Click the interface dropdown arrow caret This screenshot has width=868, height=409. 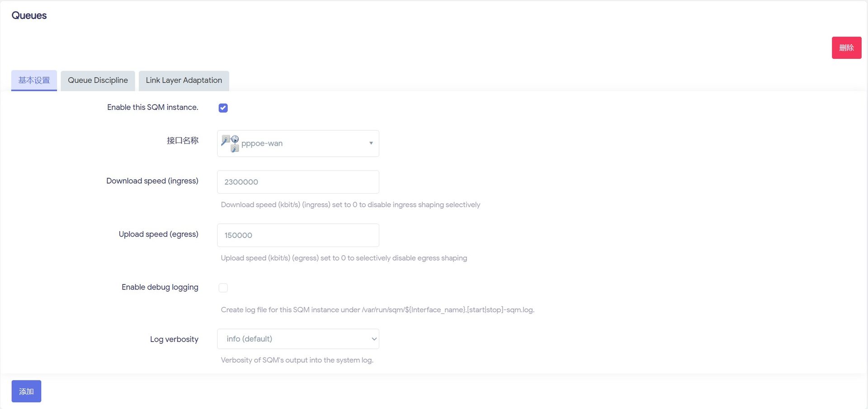tap(371, 143)
